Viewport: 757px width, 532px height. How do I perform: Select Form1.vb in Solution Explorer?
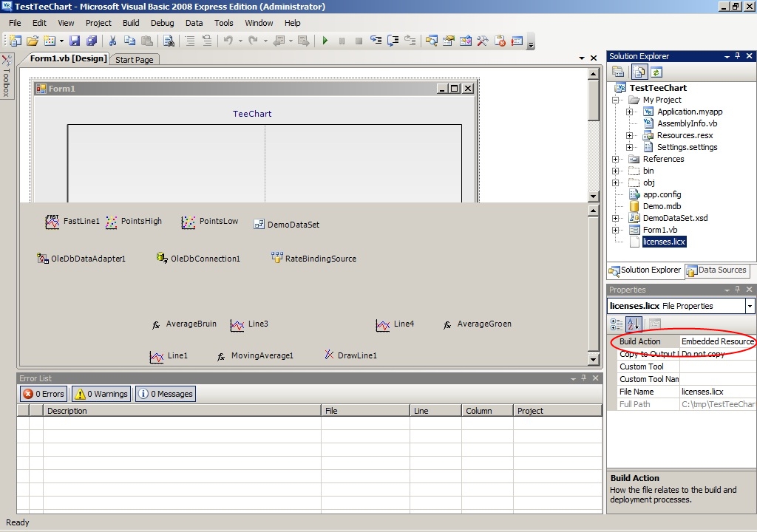point(660,230)
